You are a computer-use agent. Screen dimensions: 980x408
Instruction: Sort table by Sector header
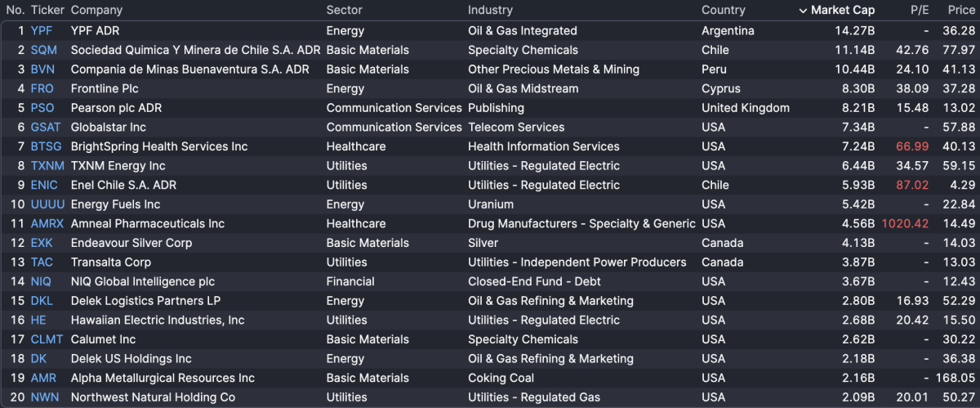click(344, 11)
